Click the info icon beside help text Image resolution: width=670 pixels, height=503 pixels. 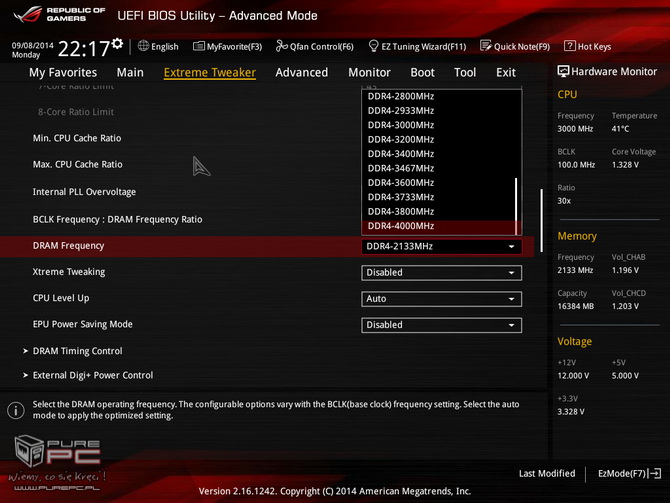click(x=16, y=410)
